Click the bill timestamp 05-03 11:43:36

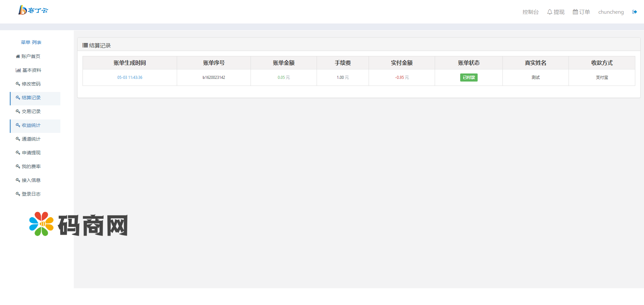pyautogui.click(x=130, y=78)
